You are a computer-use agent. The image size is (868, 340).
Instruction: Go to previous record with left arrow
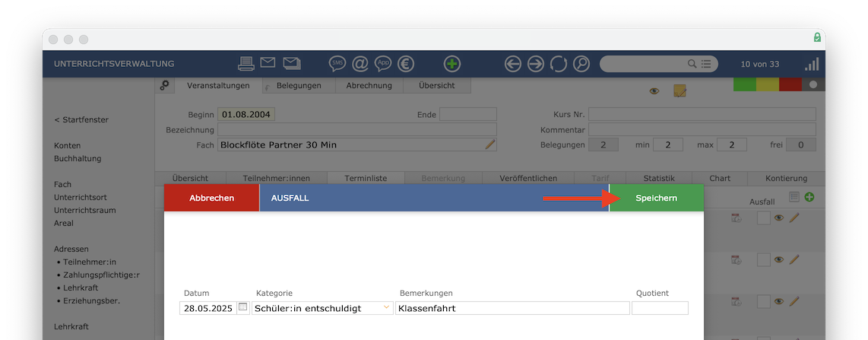513,64
